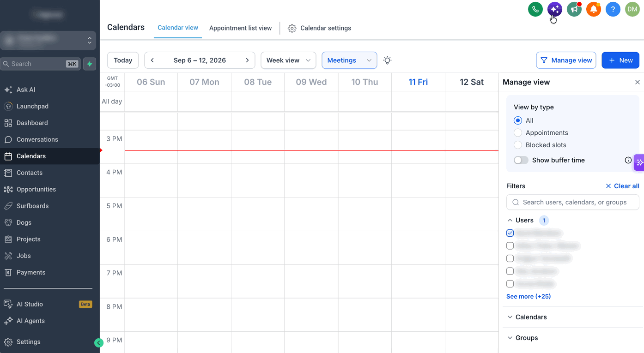Click the users, calendars, groups search field
This screenshot has width=644, height=353.
coord(573,202)
